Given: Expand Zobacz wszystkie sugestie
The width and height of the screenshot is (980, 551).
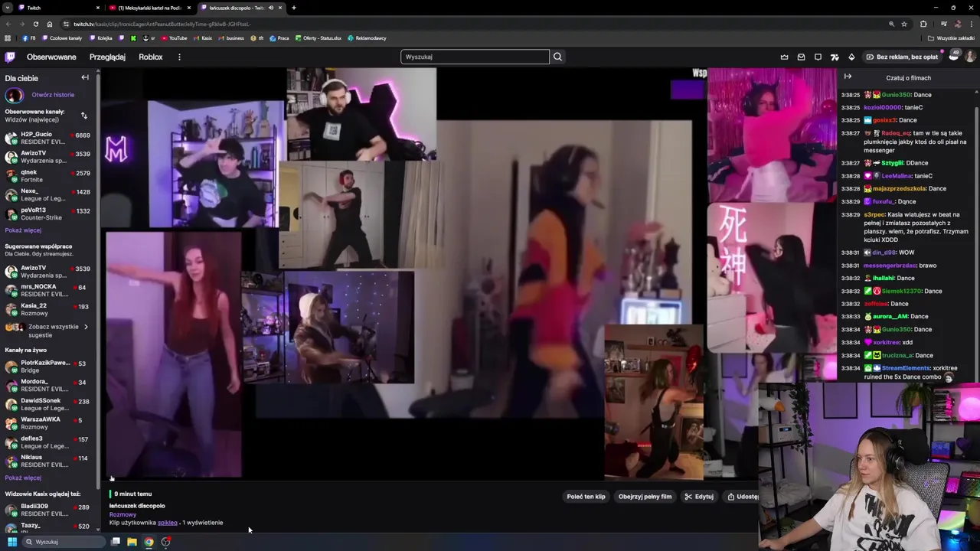Looking at the screenshot, I should pos(47,331).
